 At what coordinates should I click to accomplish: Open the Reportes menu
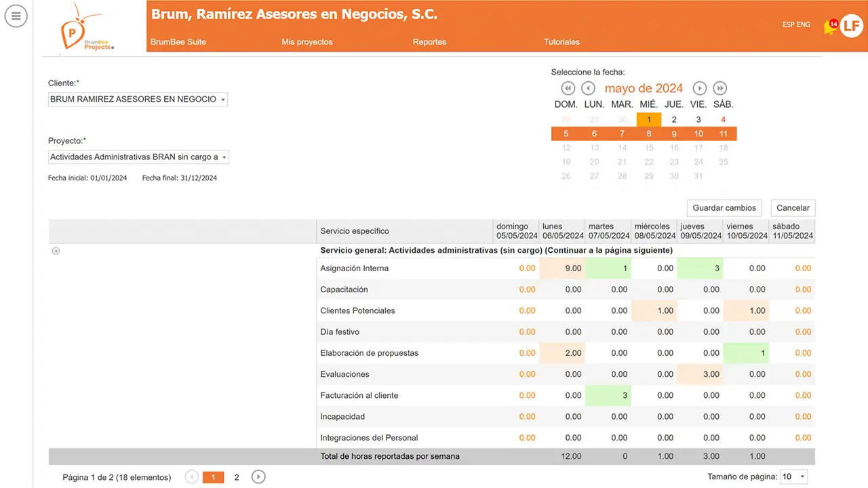429,42
